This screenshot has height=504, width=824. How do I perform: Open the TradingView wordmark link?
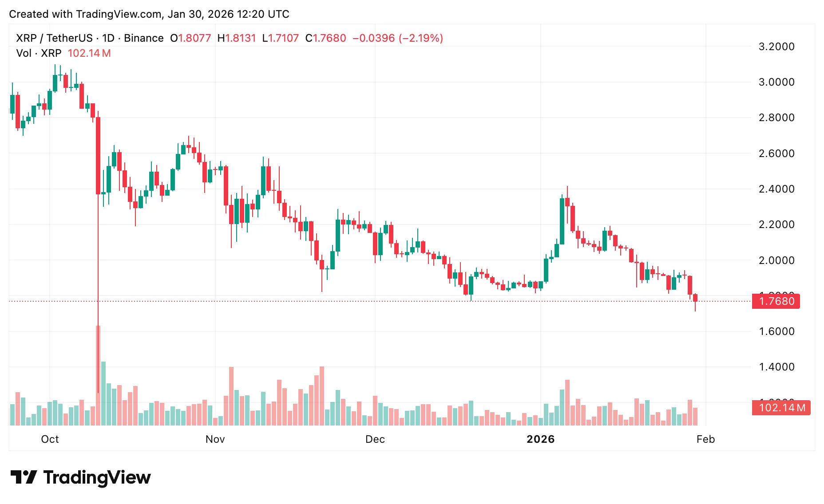pyautogui.click(x=97, y=477)
